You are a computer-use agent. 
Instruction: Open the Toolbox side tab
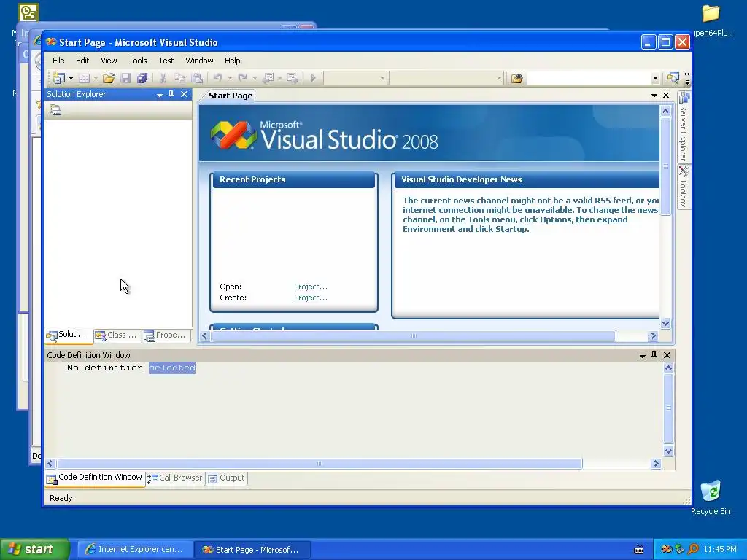(684, 187)
